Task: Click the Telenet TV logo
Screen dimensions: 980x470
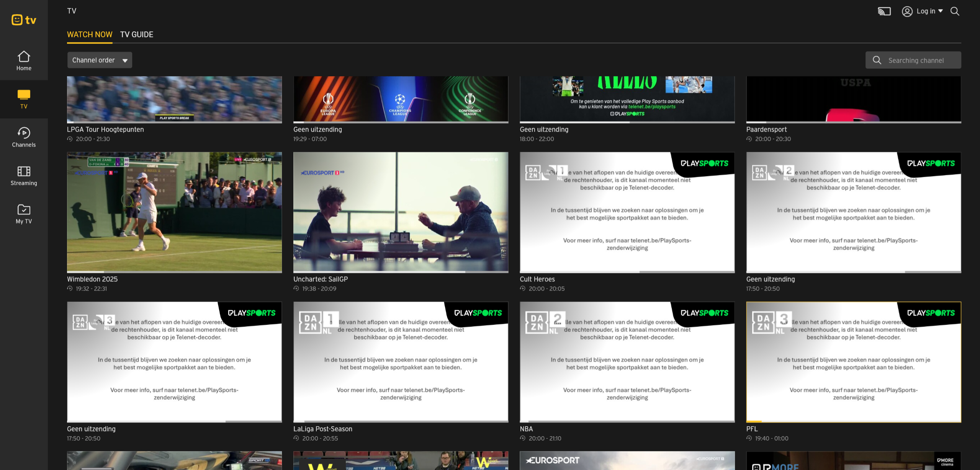Action: click(x=24, y=20)
